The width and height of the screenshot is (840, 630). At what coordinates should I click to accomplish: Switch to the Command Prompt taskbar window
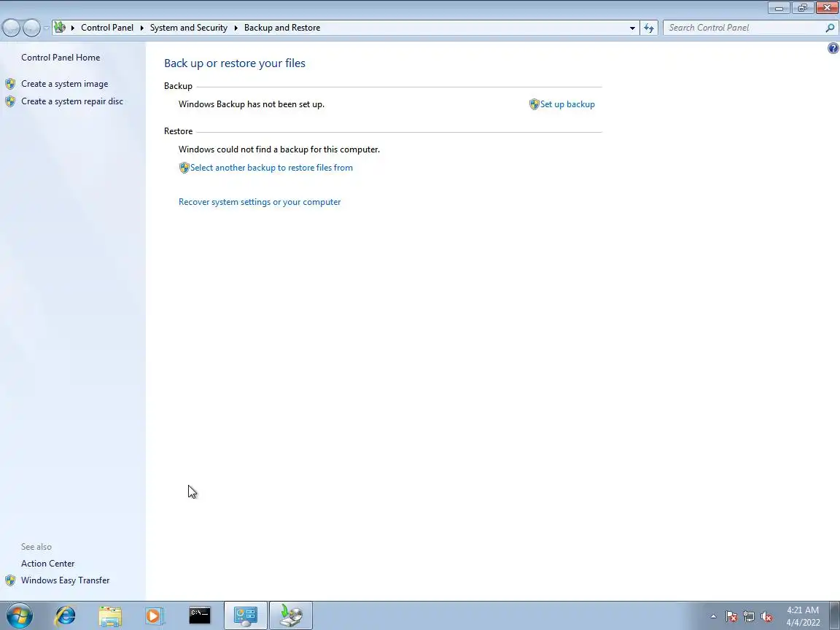[x=200, y=615]
